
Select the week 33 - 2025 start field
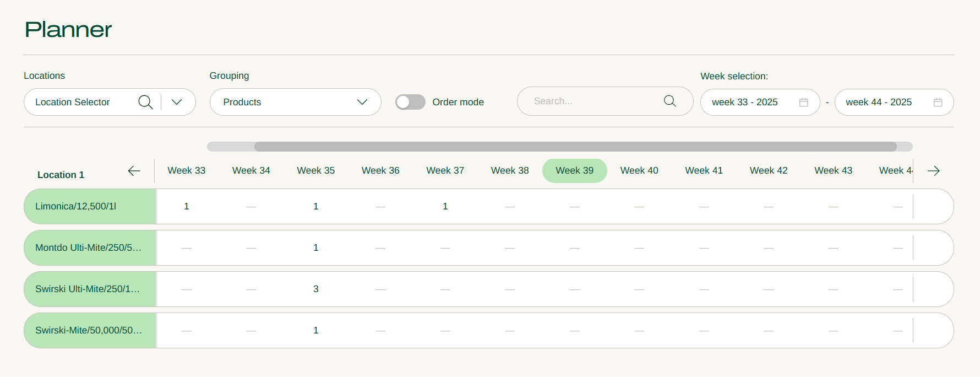click(760, 102)
